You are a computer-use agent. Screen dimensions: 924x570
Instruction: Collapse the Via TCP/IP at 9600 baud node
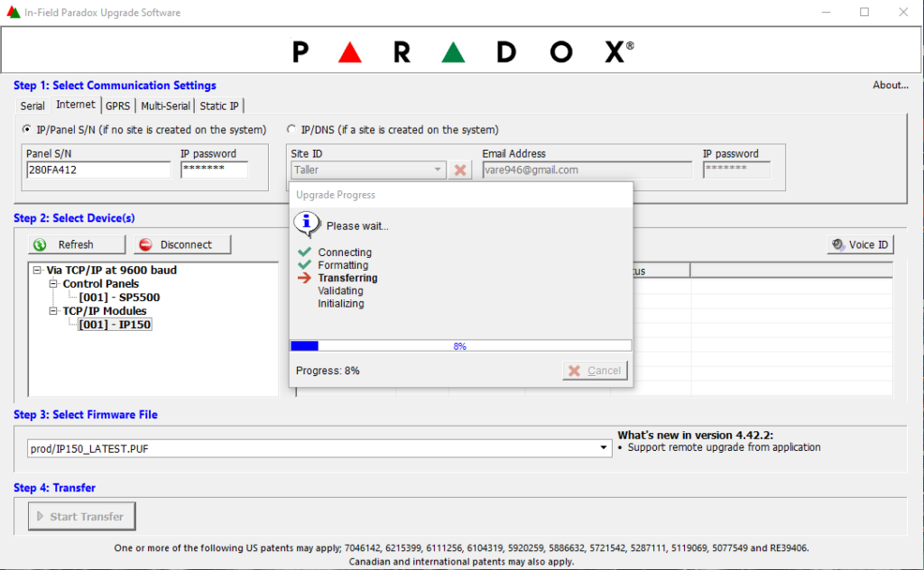click(x=37, y=270)
